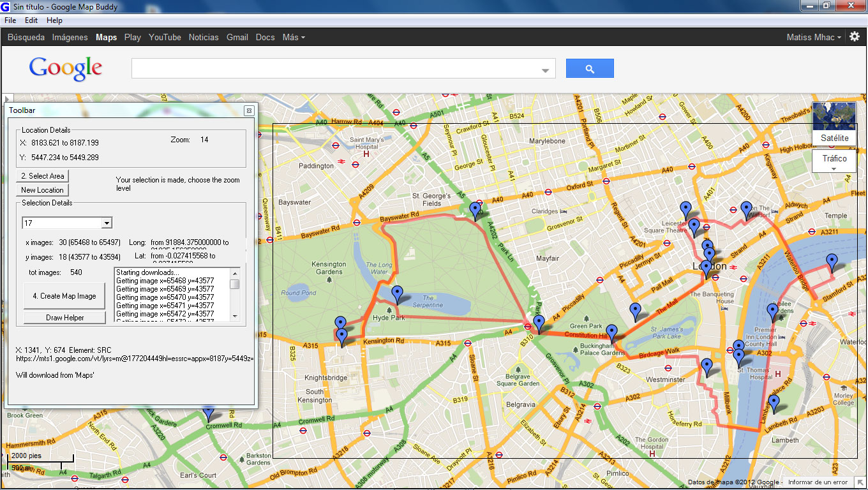Click the Google logo
Screen dimensions: 868x490
coord(65,68)
